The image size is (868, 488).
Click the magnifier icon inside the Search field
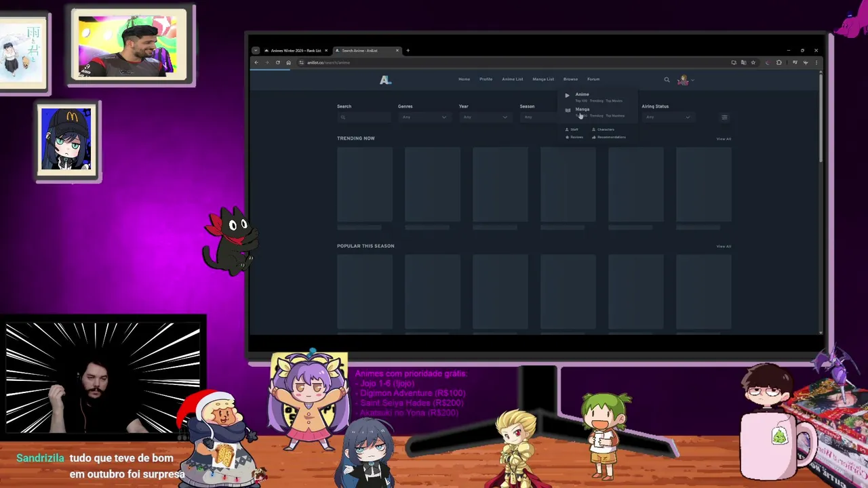coord(343,117)
